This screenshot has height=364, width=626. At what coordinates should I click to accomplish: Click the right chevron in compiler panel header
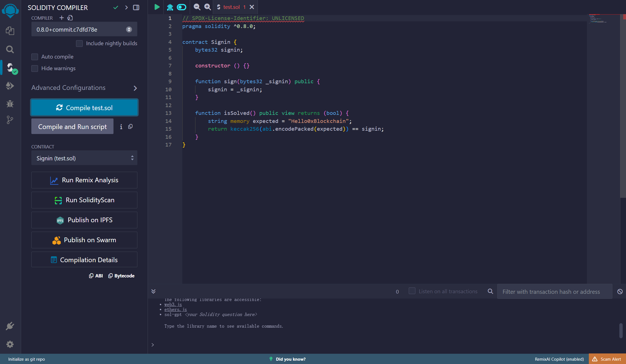[126, 7]
